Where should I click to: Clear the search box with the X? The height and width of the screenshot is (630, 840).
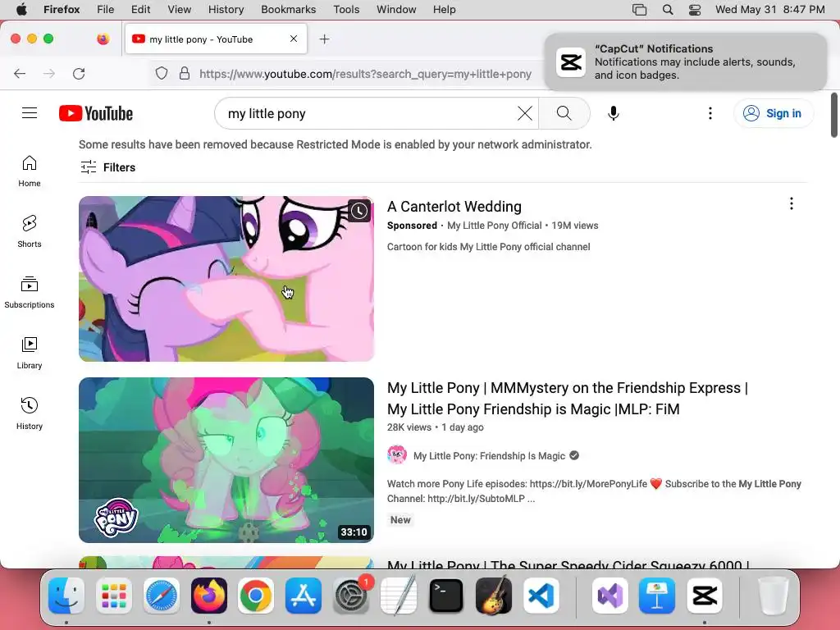525,113
